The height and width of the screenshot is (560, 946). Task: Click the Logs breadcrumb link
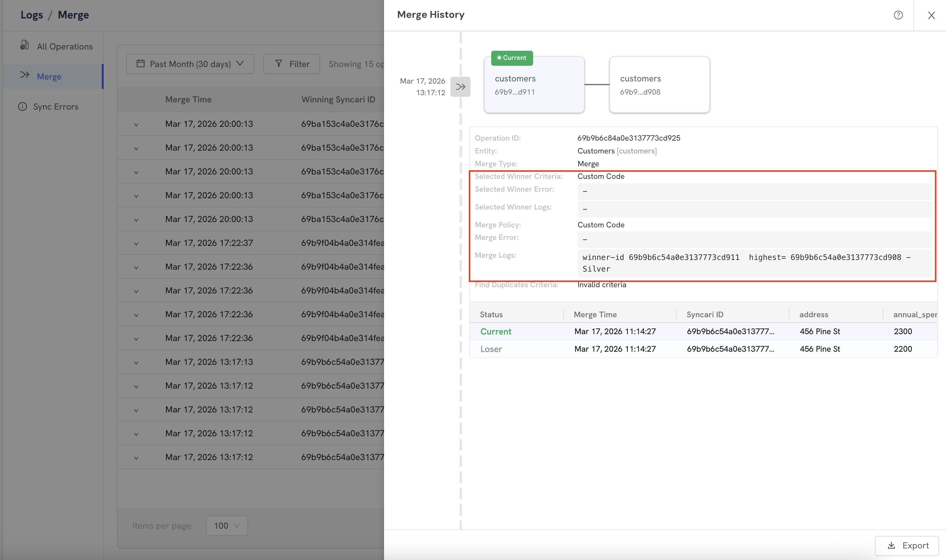[32, 15]
